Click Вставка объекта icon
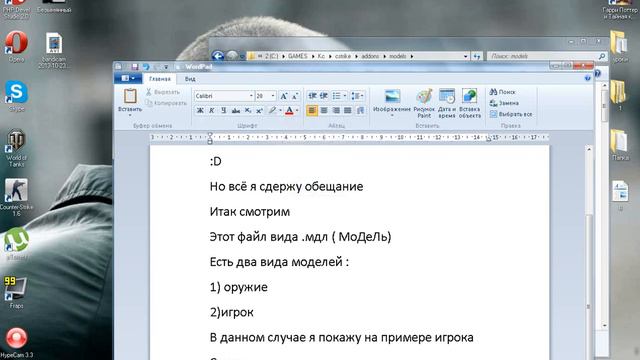 (x=469, y=103)
